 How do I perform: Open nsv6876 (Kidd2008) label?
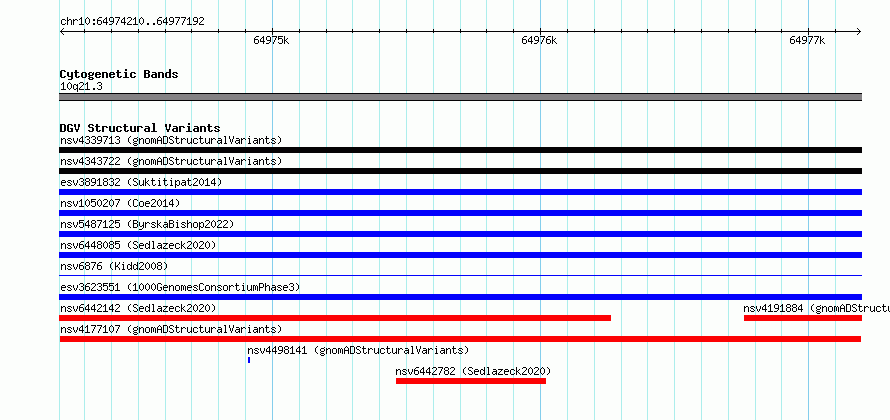click(114, 266)
